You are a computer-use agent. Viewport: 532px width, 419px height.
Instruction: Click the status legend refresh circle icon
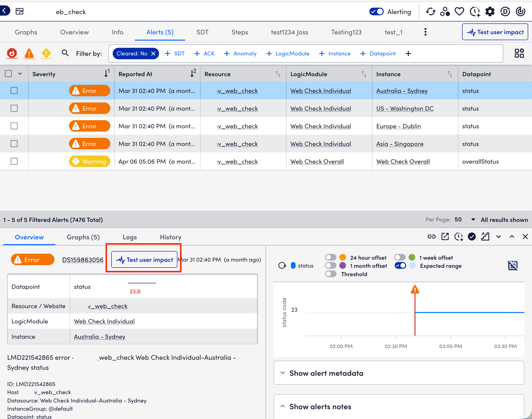[282, 265]
